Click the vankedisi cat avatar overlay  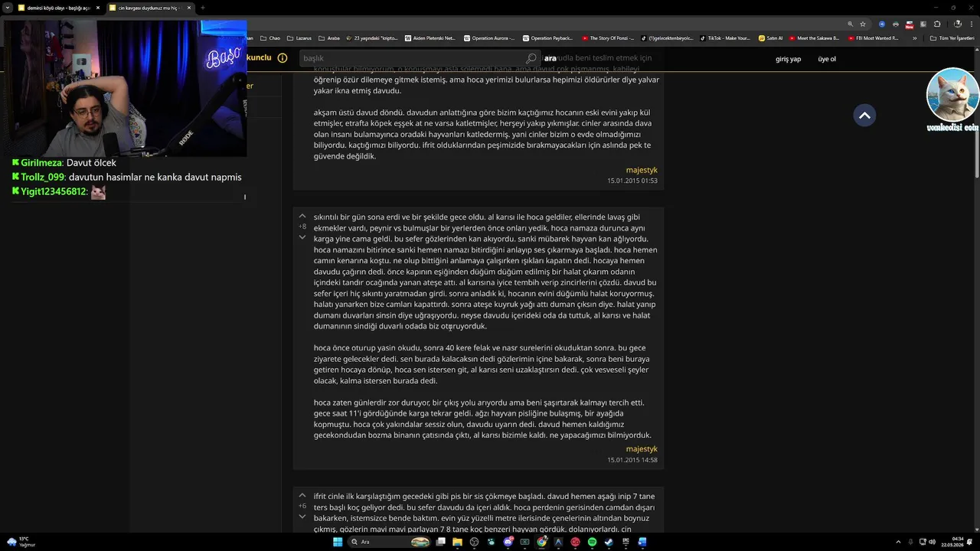click(952, 96)
